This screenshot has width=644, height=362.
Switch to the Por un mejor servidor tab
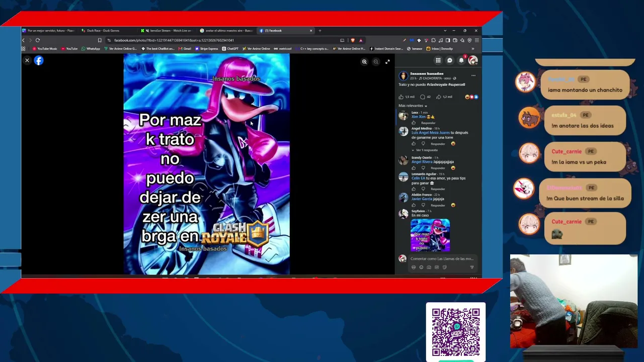[49, 31]
